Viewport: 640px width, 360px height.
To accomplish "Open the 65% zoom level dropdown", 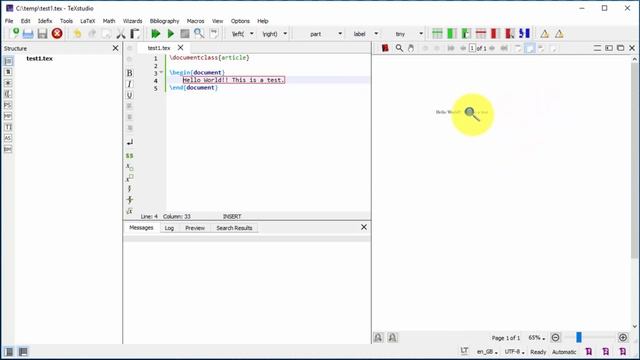I will [536, 338].
